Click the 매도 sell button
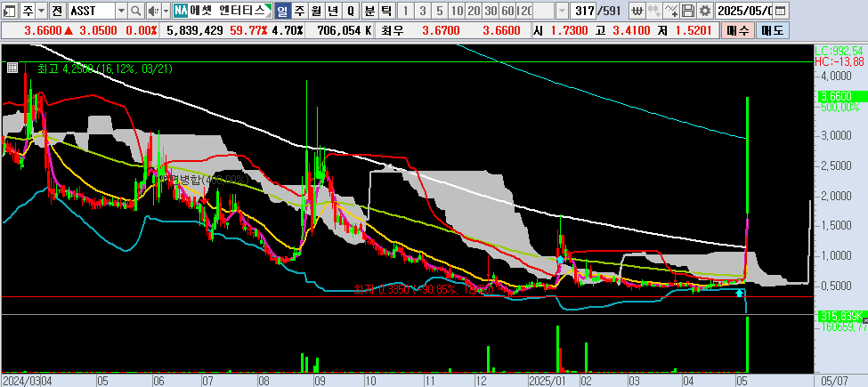The width and height of the screenshot is (868, 387). click(773, 30)
